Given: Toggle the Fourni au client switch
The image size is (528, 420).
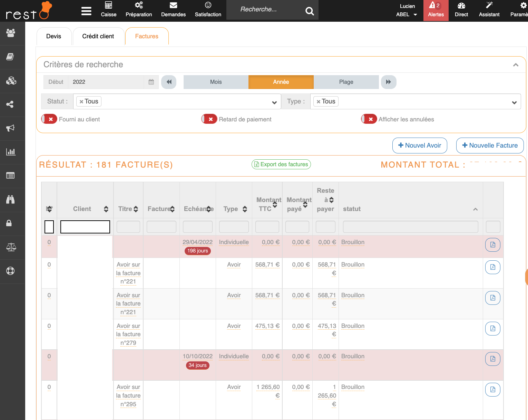Looking at the screenshot, I should pyautogui.click(x=49, y=119).
